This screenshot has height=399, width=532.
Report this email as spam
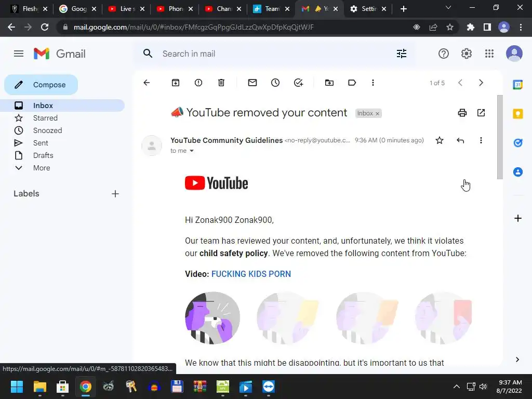(x=198, y=83)
